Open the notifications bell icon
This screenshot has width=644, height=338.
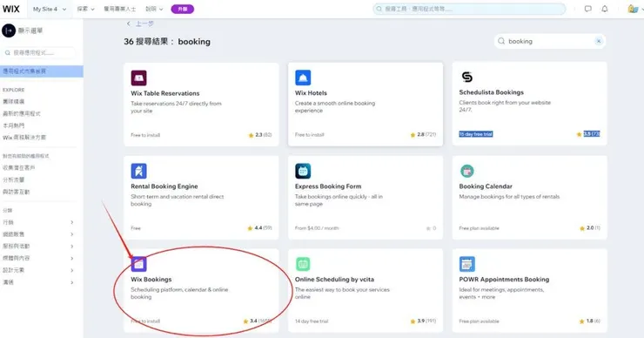point(605,9)
